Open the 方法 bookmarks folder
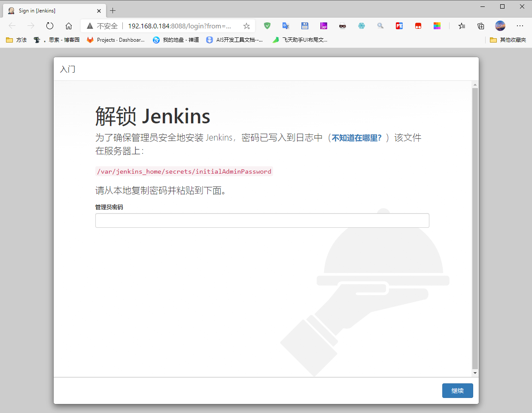 pos(16,40)
